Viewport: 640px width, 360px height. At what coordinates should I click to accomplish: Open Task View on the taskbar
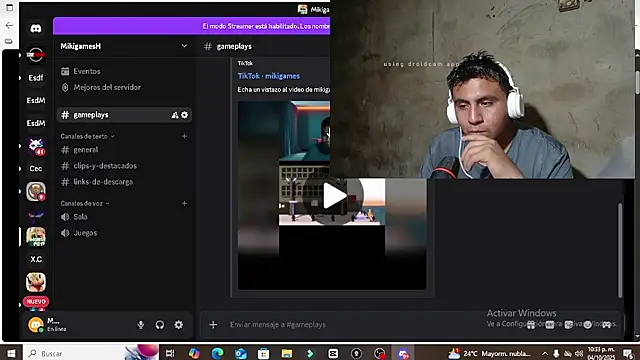click(170, 353)
